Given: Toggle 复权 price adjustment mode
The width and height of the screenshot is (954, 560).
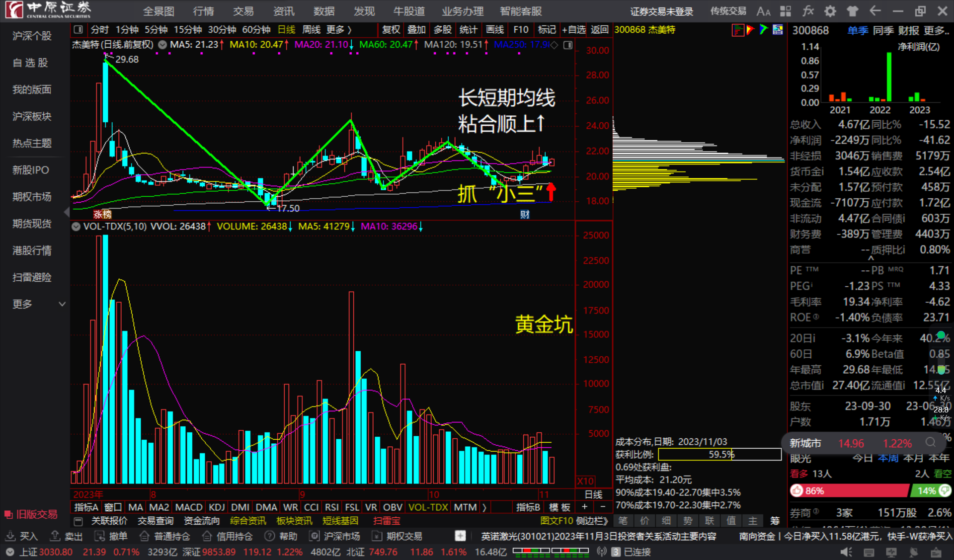Looking at the screenshot, I should click(391, 30).
